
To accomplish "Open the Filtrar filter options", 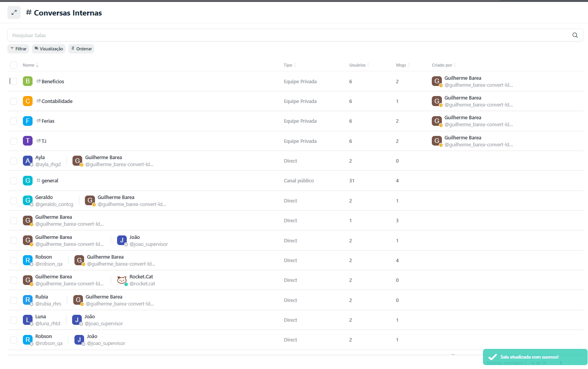I will 18,49.
